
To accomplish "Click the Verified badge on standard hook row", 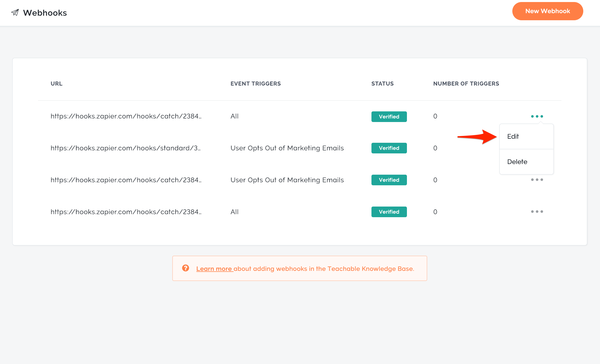I will pos(389,148).
